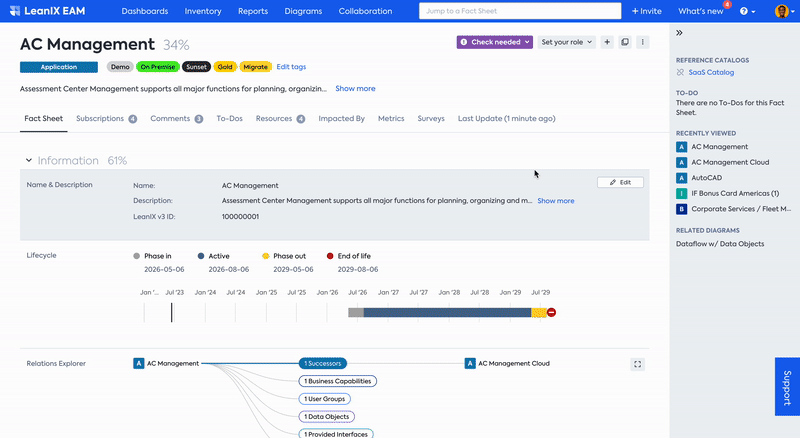Image resolution: width=800 pixels, height=438 pixels.
Task: Open AutoCAD in recently viewed
Action: pyautogui.click(x=699, y=178)
